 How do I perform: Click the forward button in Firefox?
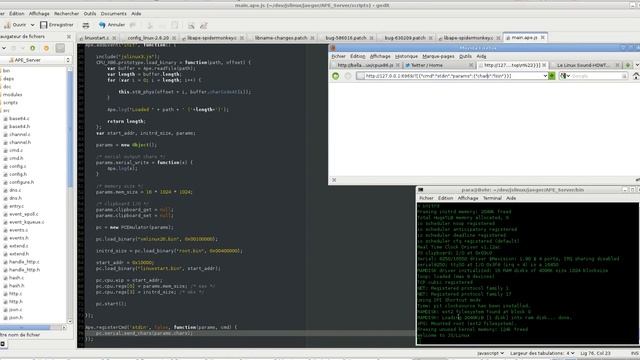348,76
